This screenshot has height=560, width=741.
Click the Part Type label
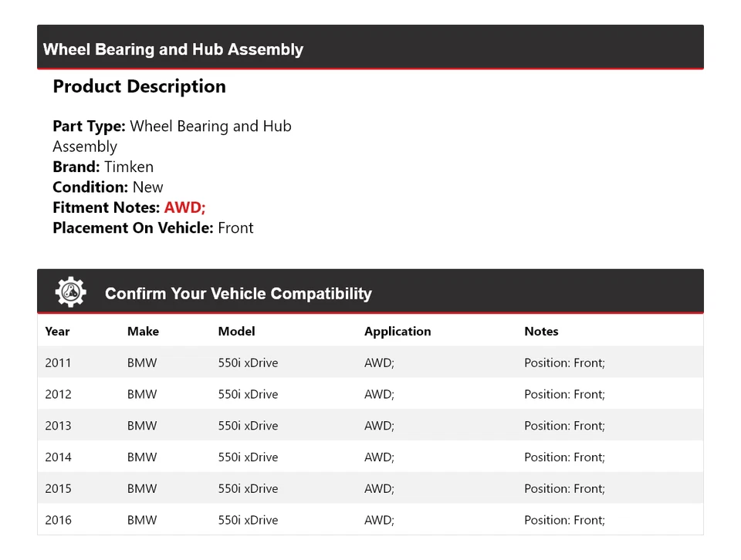click(x=89, y=127)
